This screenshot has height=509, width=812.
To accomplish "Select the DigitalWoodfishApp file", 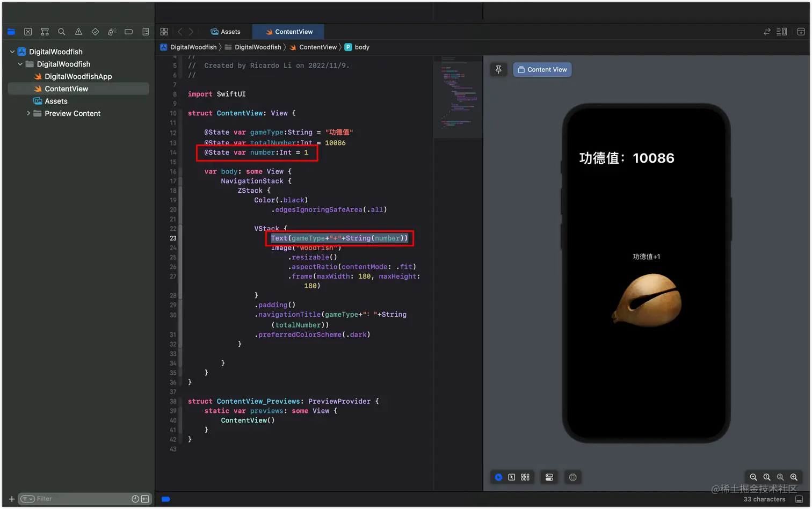I will pyautogui.click(x=78, y=76).
